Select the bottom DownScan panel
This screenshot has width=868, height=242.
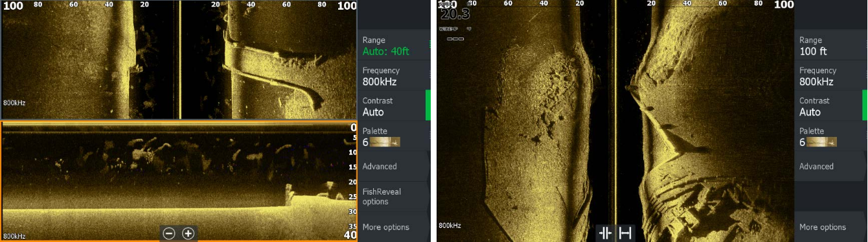[179, 181]
